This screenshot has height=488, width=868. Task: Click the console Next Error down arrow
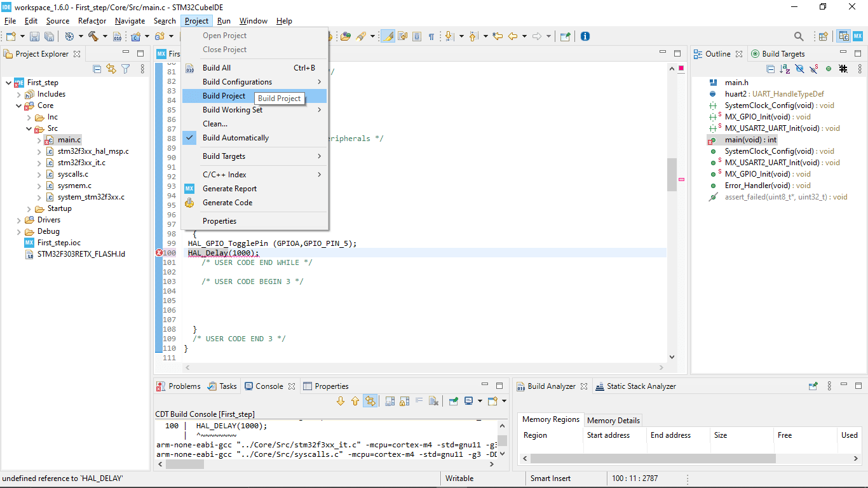click(x=341, y=401)
